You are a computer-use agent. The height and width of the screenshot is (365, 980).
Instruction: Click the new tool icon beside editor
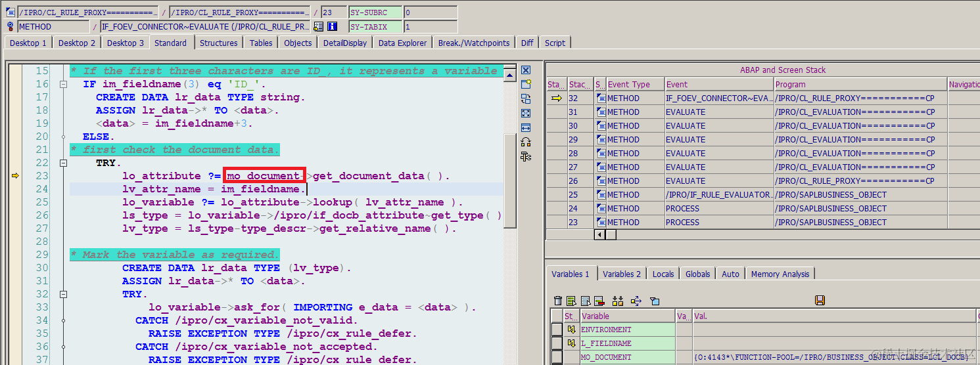coord(526,85)
